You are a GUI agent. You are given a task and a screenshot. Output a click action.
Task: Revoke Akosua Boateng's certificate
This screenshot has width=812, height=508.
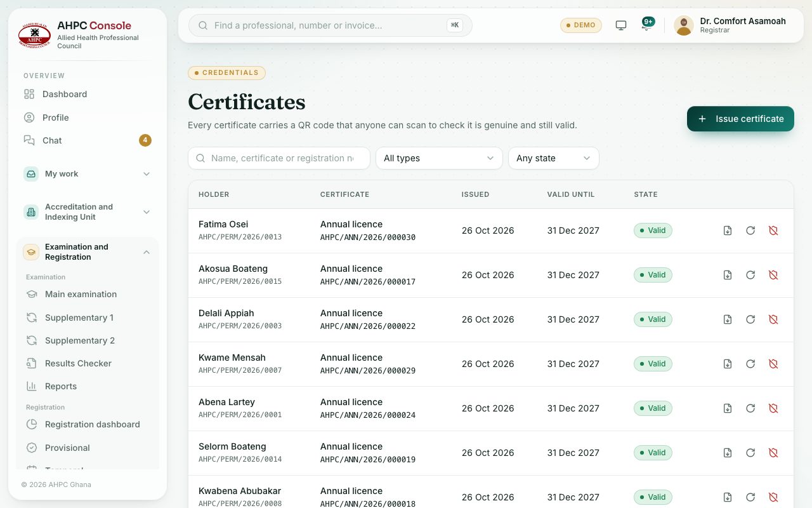pos(773,275)
